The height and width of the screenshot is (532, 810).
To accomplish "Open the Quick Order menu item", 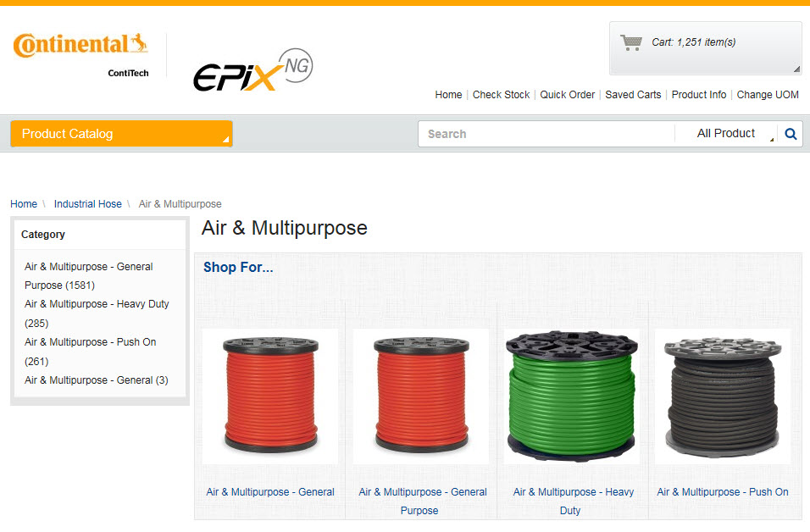I will click(x=567, y=95).
